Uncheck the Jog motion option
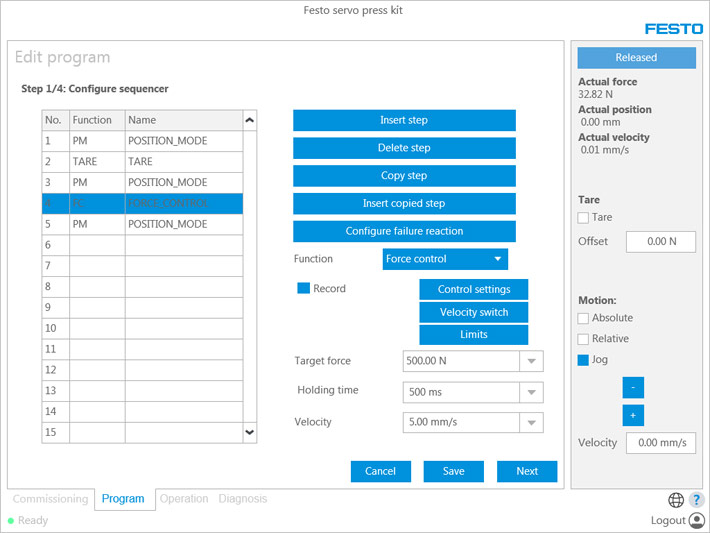 583,360
